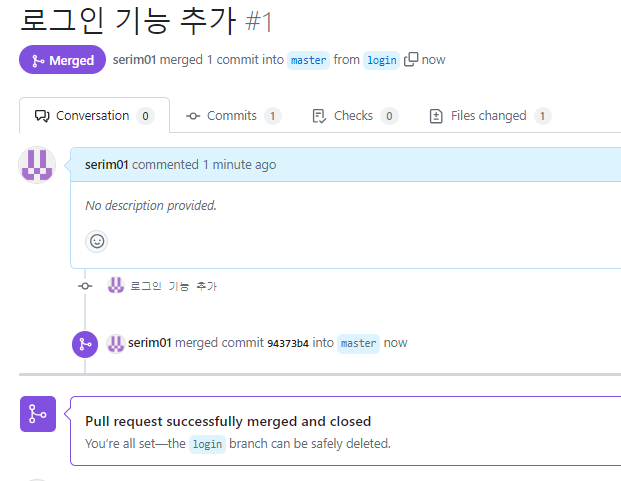Click the avatar beside the merged commit event
The image size is (621, 481).
(116, 343)
